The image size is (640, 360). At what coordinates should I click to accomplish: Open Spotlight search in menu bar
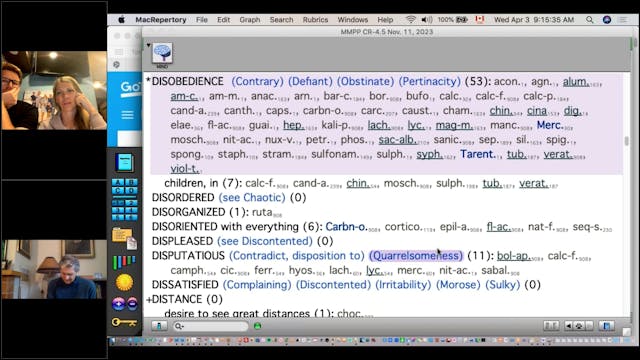tap(589, 20)
